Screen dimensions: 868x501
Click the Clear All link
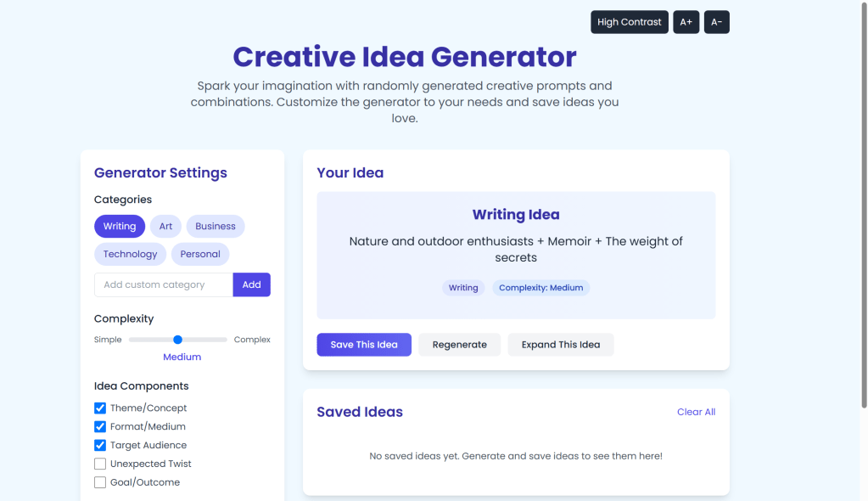pyautogui.click(x=696, y=412)
